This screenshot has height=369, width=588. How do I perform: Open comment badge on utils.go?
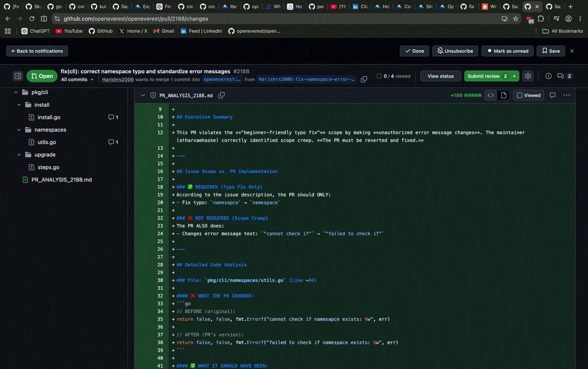[x=113, y=142]
